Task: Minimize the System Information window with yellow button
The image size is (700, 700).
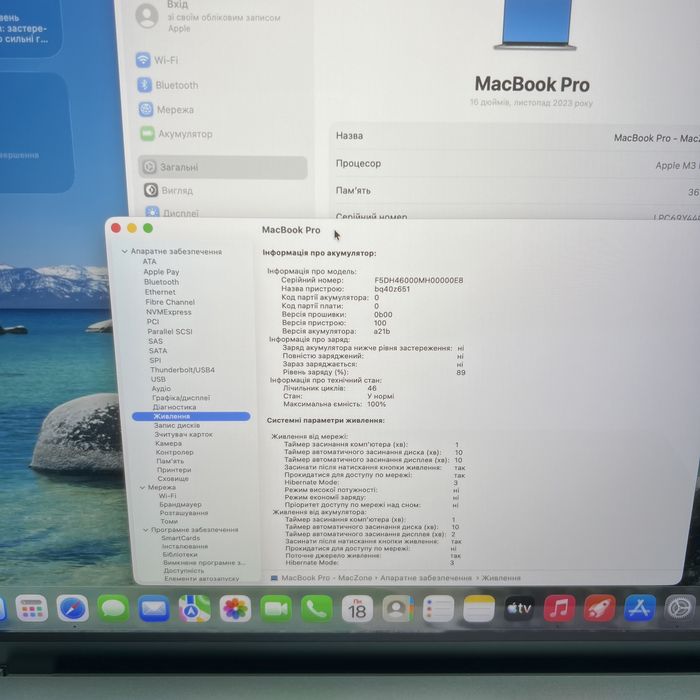Action: click(132, 228)
